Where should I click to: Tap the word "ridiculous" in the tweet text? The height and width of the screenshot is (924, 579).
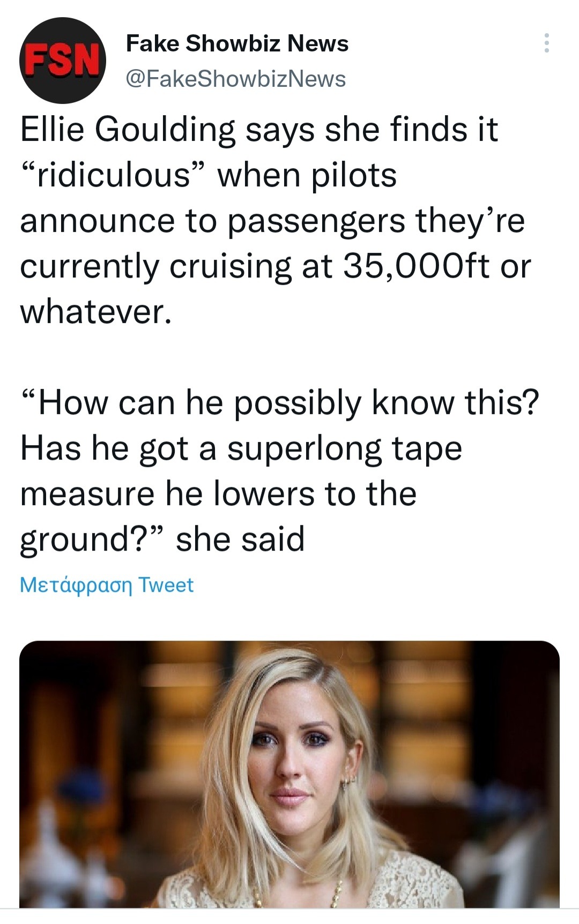click(113, 175)
